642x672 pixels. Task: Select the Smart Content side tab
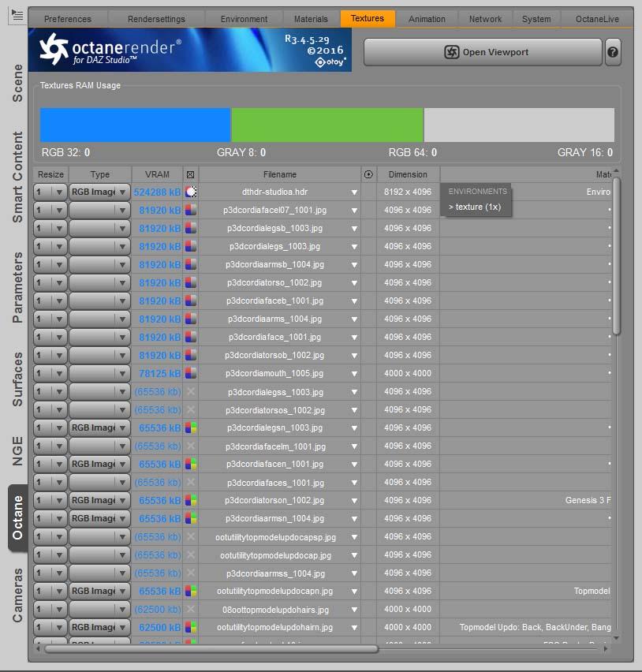tap(17, 177)
